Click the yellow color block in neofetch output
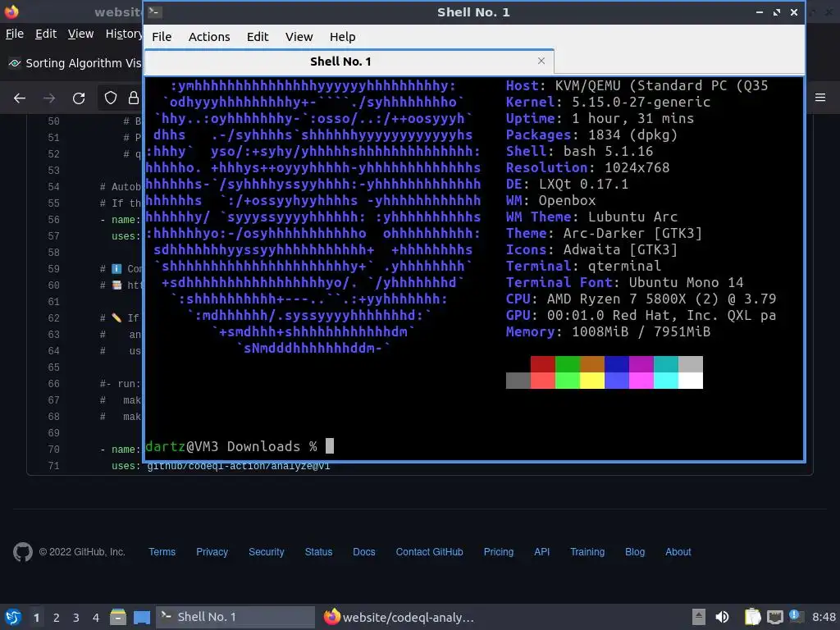 point(592,381)
